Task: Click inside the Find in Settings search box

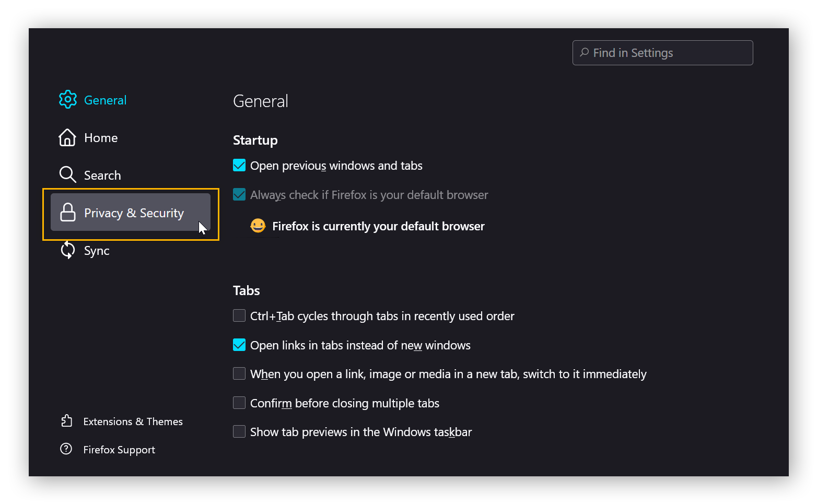Action: pyautogui.click(x=662, y=52)
